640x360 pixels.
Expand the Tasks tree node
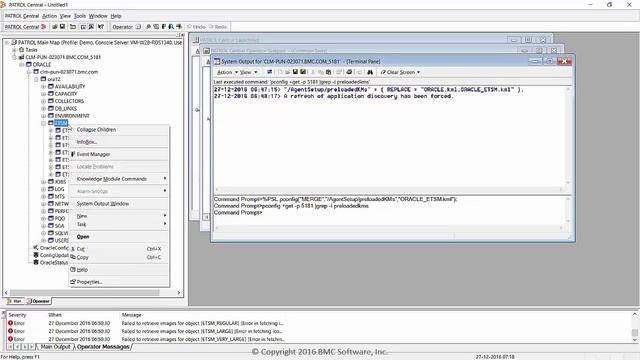[x=14, y=50]
